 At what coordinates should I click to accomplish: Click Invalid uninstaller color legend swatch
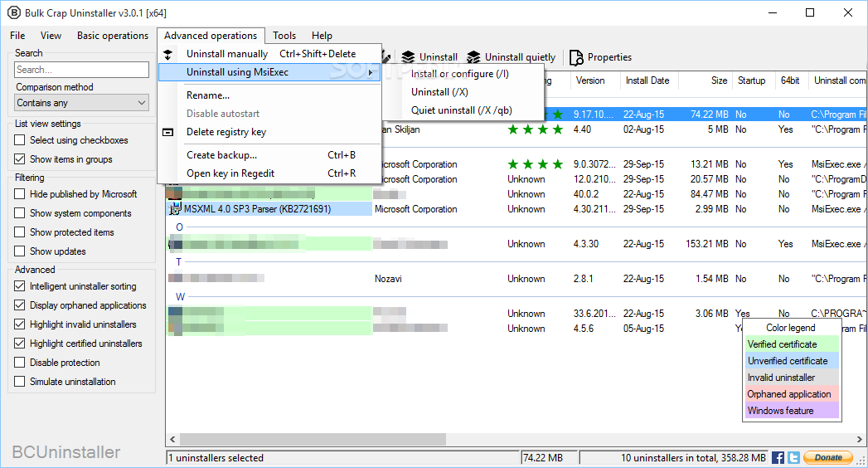click(793, 378)
